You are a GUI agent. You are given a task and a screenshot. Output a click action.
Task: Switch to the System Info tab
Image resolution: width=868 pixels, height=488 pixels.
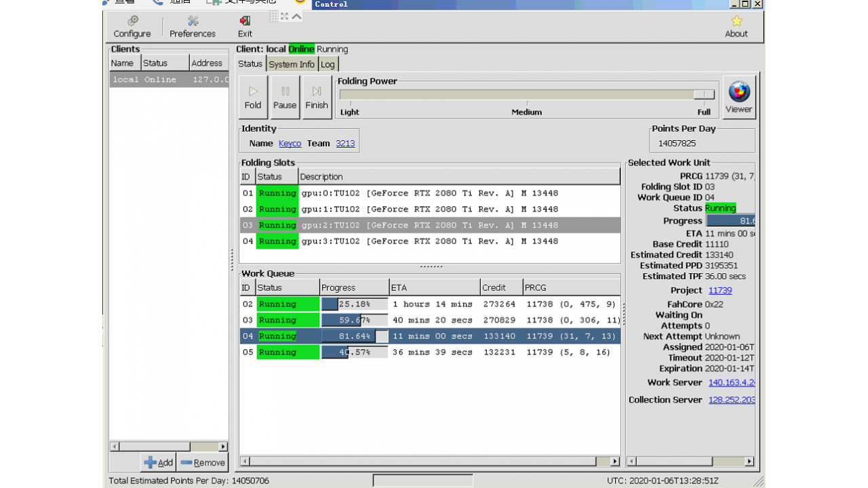point(292,64)
